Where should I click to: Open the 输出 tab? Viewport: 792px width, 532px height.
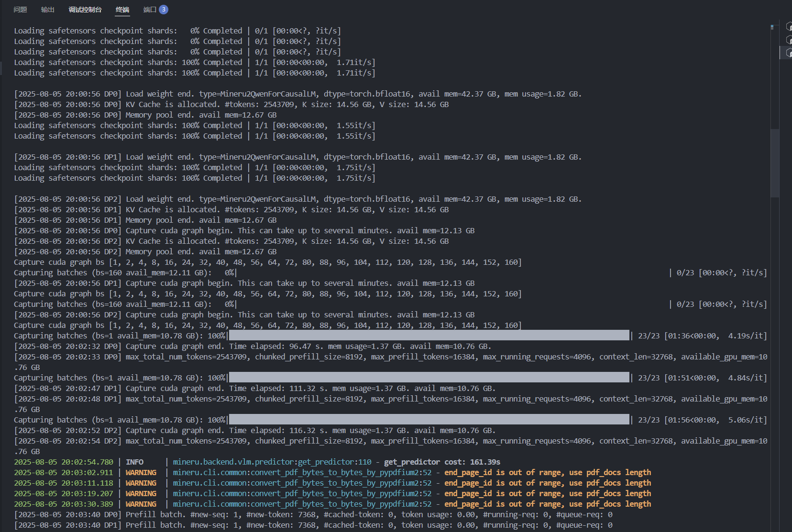click(47, 10)
